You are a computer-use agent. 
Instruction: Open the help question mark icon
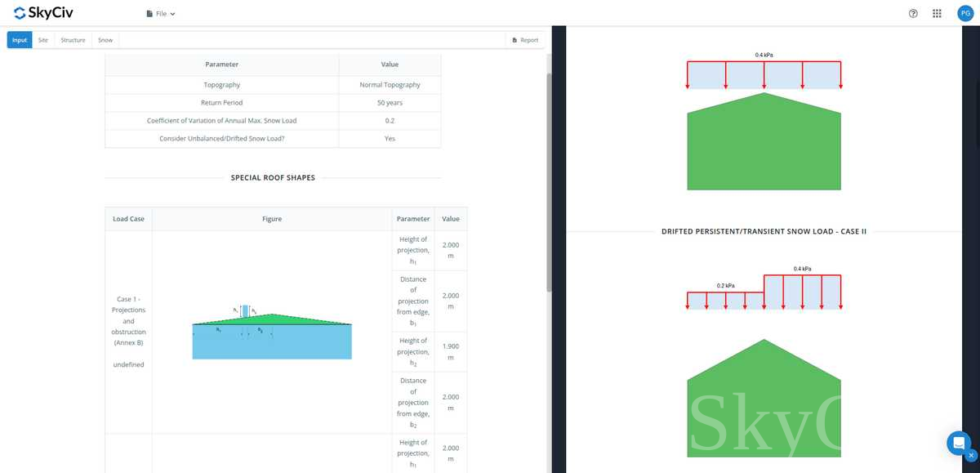pos(913,14)
